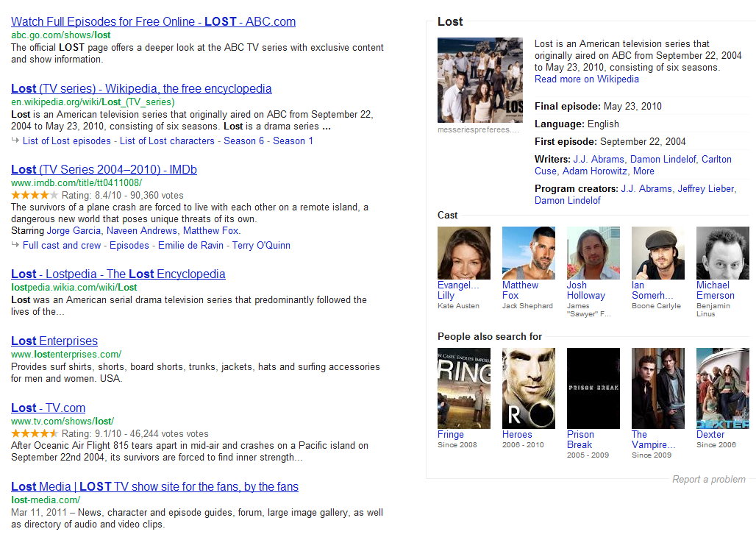Click the Full cast and crew sitelink
This screenshot has height=540, width=756.
(62, 246)
